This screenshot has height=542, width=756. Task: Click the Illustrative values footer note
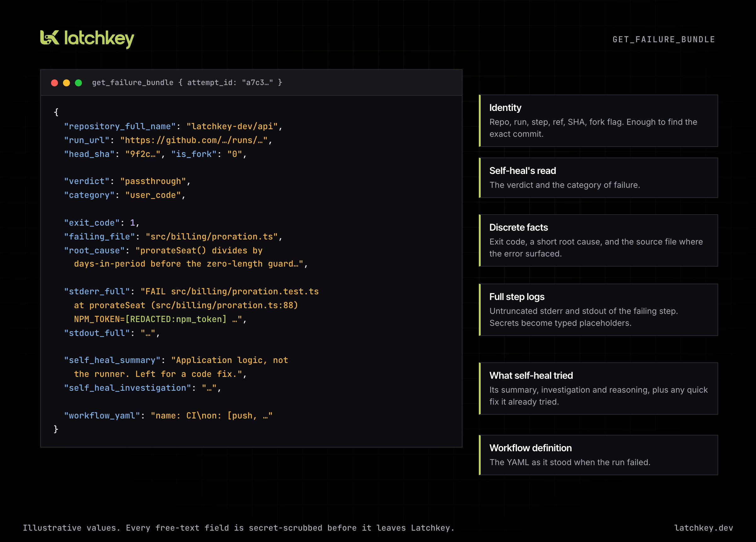pos(239,528)
